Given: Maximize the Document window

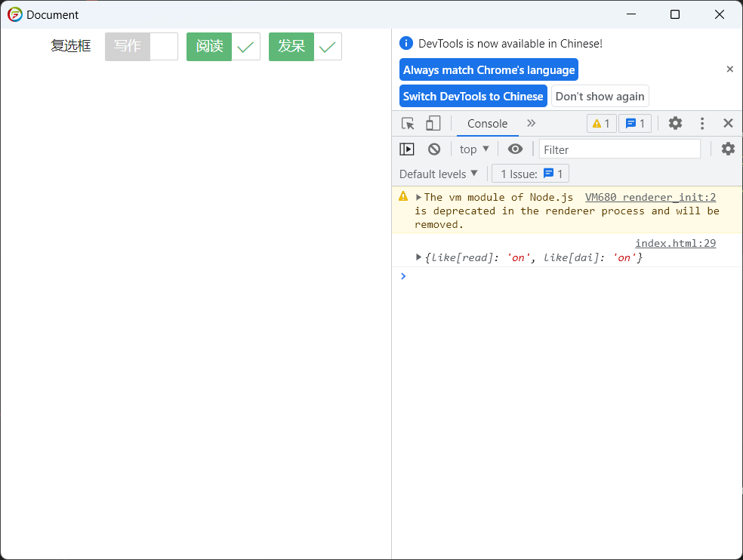Looking at the screenshot, I should 675,14.
